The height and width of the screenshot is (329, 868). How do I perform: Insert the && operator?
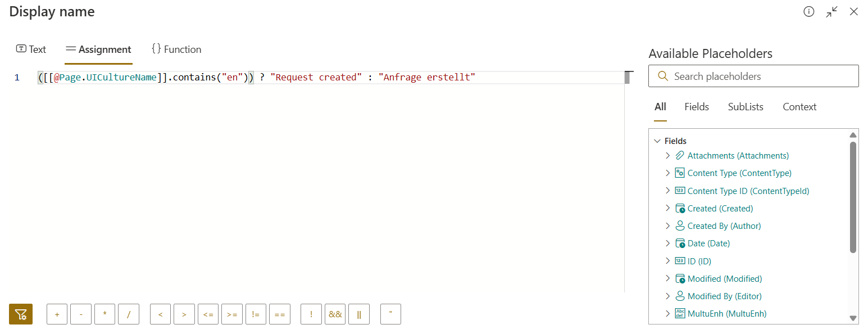tap(335, 314)
